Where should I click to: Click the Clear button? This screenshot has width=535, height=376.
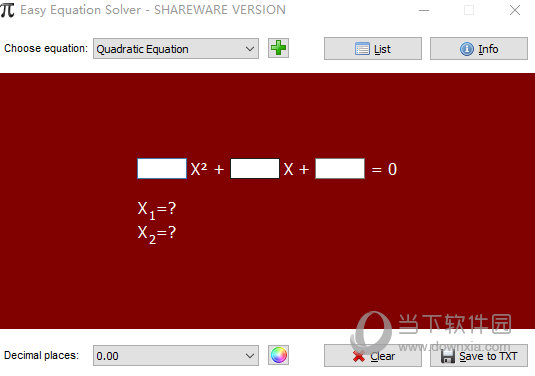pyautogui.click(x=373, y=356)
